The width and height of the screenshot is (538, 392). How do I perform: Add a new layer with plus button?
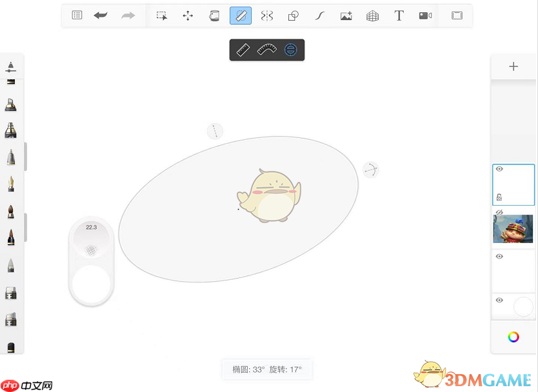[513, 66]
